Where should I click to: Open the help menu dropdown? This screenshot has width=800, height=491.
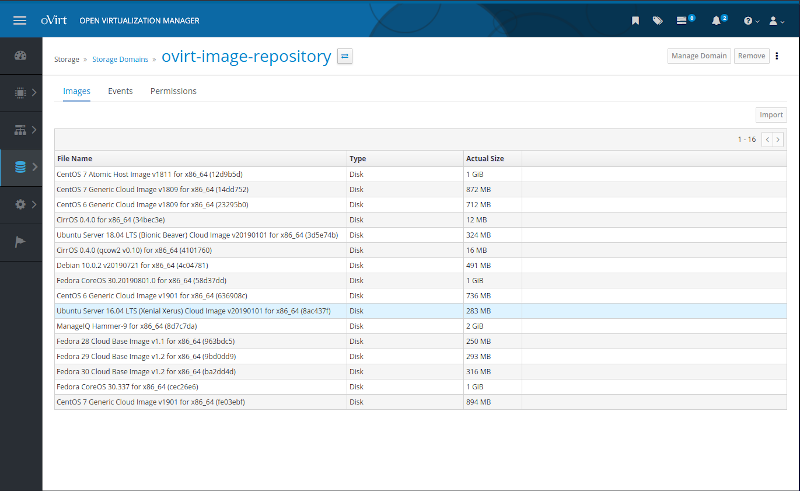click(751, 21)
